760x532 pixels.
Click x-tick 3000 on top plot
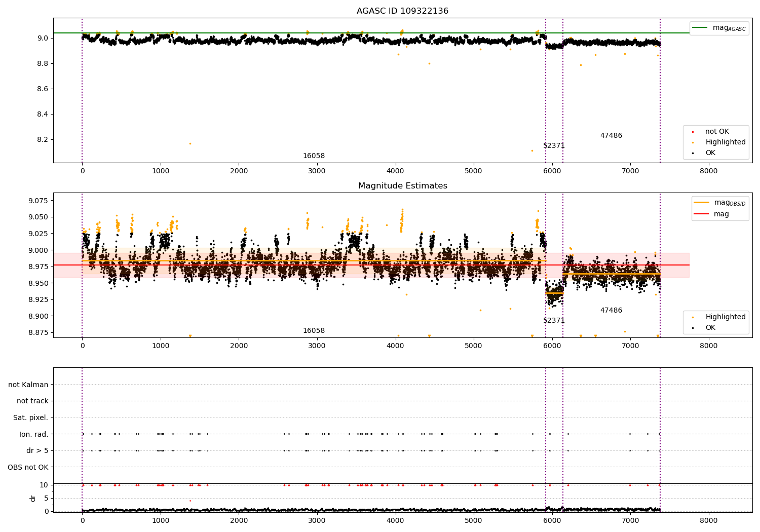[x=317, y=171]
